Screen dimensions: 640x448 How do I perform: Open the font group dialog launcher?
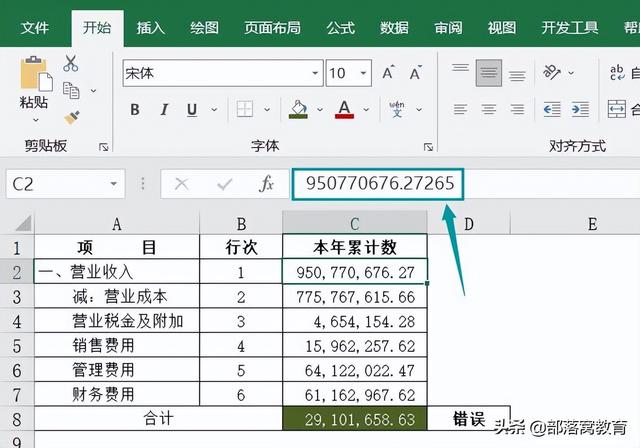coord(428,147)
